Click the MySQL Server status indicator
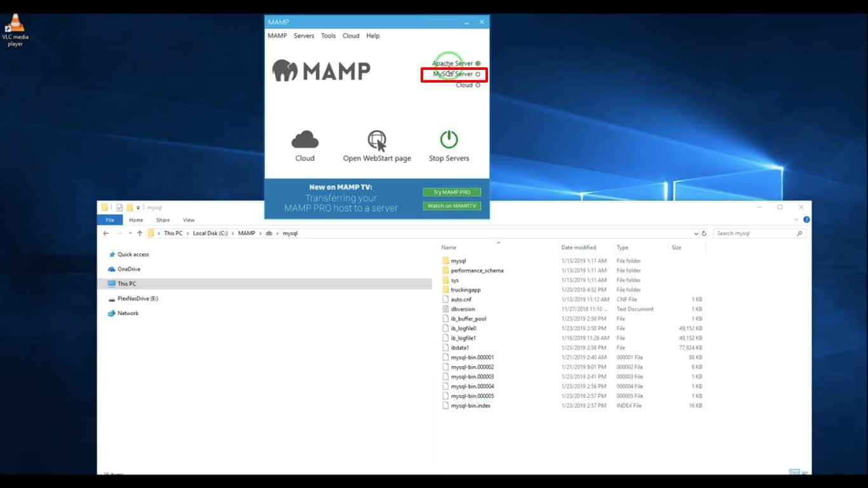The width and height of the screenshot is (868, 488). tap(478, 74)
